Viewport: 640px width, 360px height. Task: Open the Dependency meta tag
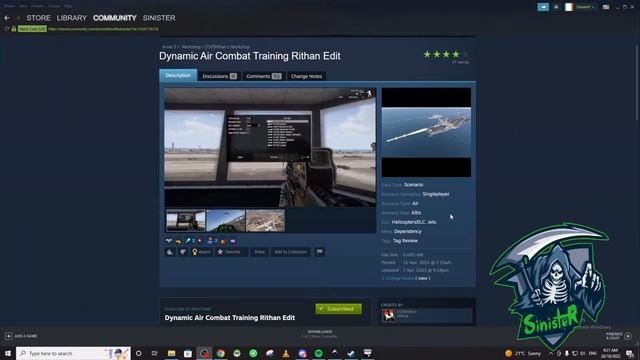point(408,231)
